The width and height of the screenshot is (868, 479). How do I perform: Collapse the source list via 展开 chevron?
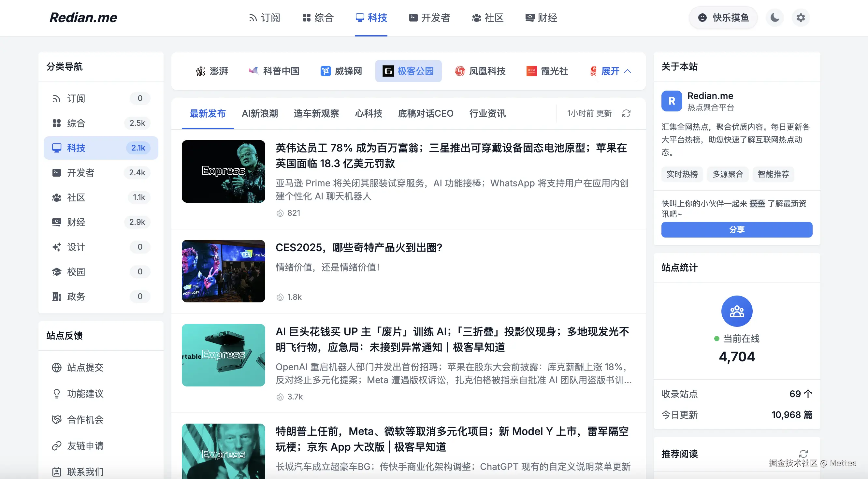(628, 71)
